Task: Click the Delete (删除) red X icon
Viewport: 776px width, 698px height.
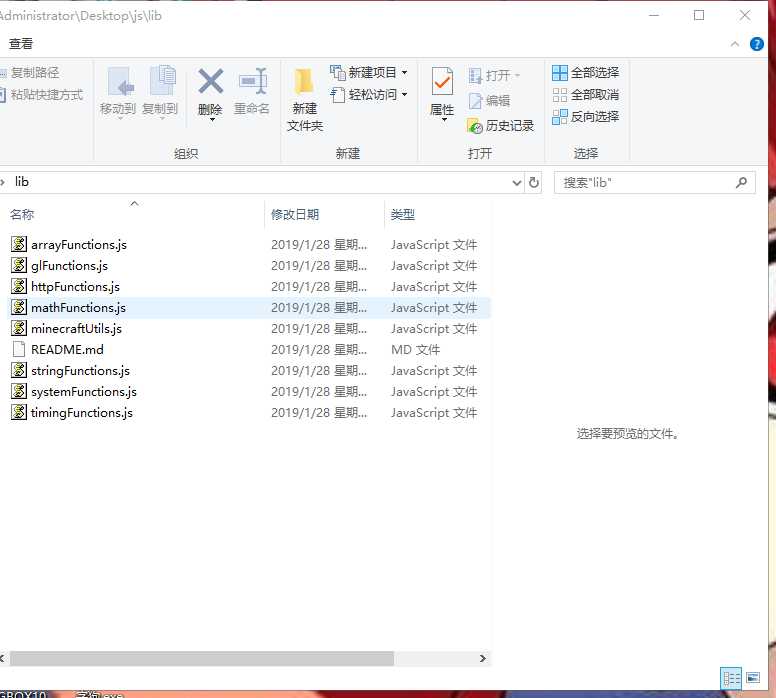Action: [210, 82]
